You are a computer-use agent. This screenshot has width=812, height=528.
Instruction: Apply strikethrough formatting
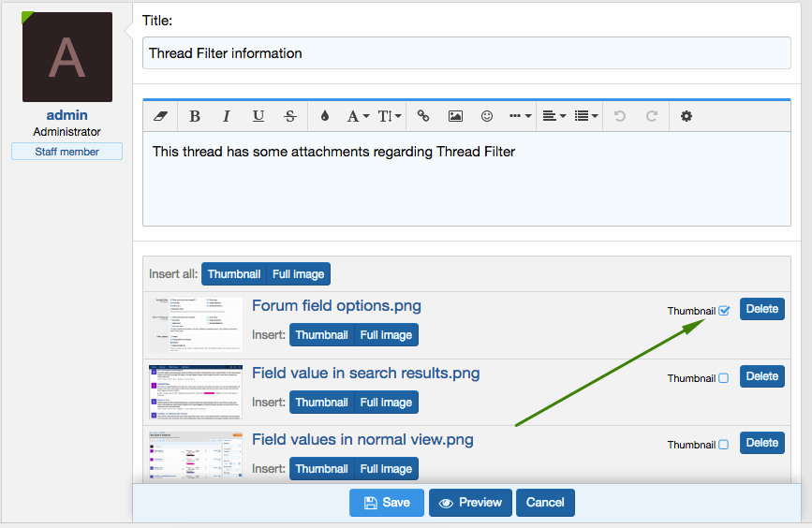[x=290, y=116]
